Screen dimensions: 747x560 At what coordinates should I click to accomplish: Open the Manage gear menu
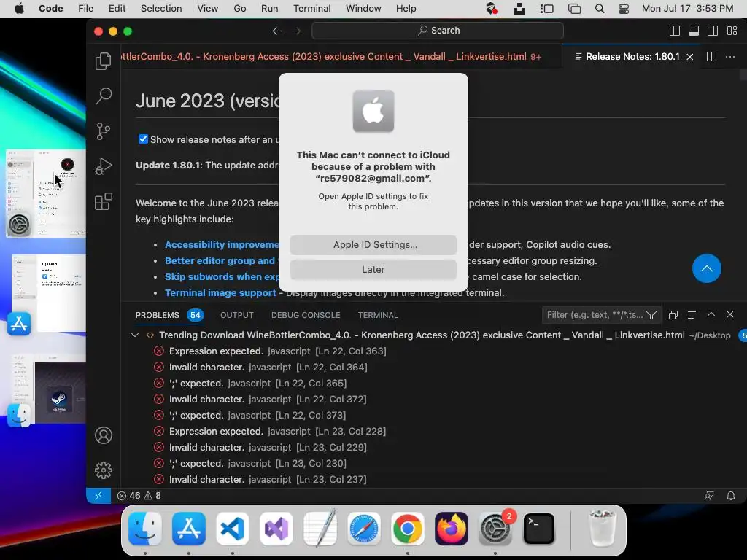(x=104, y=470)
